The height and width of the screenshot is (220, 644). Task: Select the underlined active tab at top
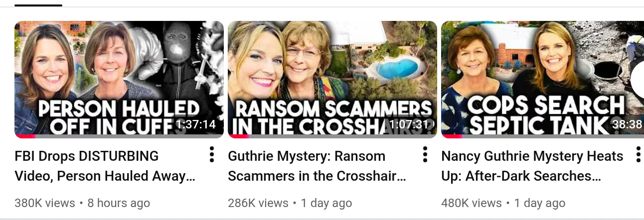pyautogui.click(x=38, y=5)
